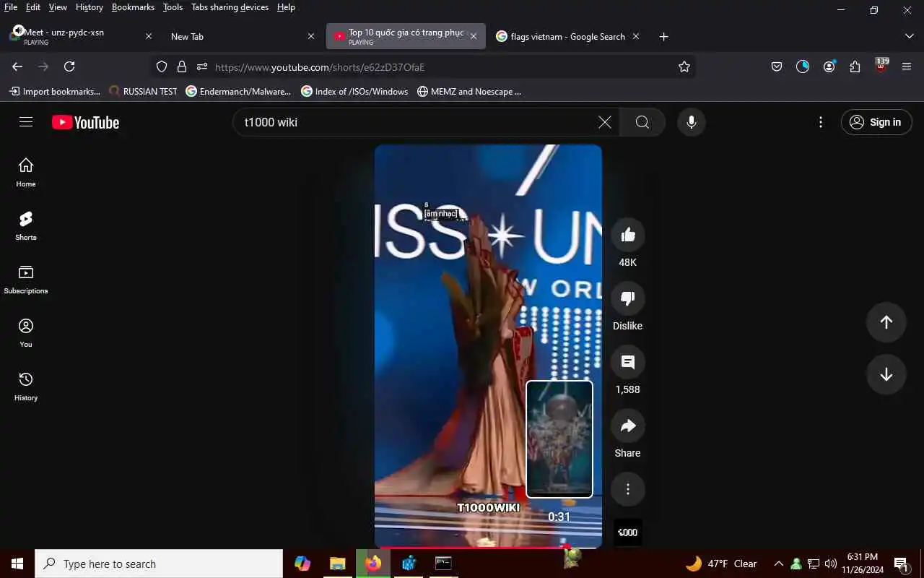Open a new tab with plus
Screen dimensions: 924x578
(x=663, y=36)
